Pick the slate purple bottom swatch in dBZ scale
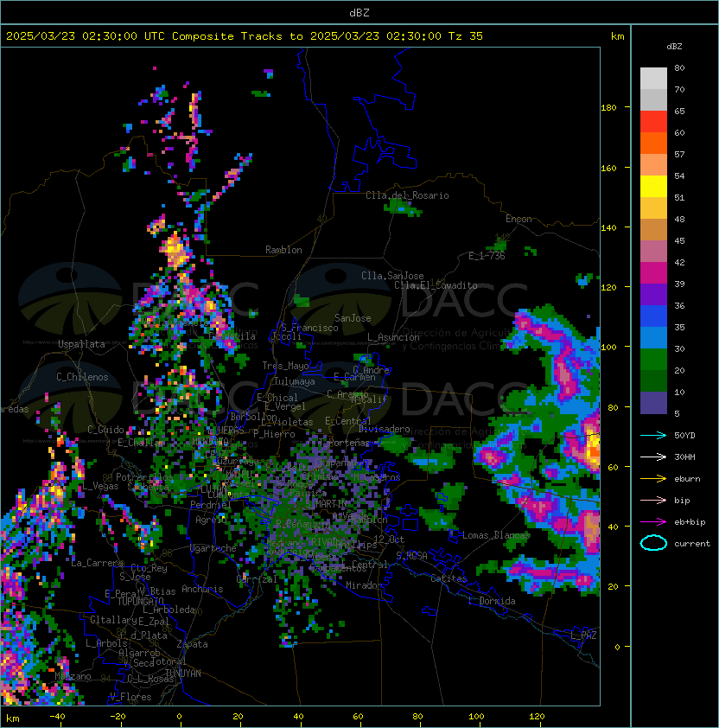Image resolution: width=719 pixels, height=728 pixels. (x=653, y=403)
